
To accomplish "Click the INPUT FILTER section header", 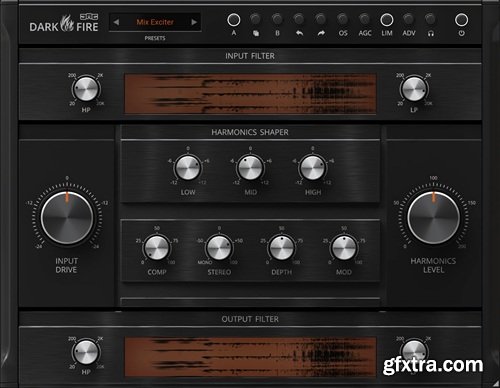I will point(250,56).
